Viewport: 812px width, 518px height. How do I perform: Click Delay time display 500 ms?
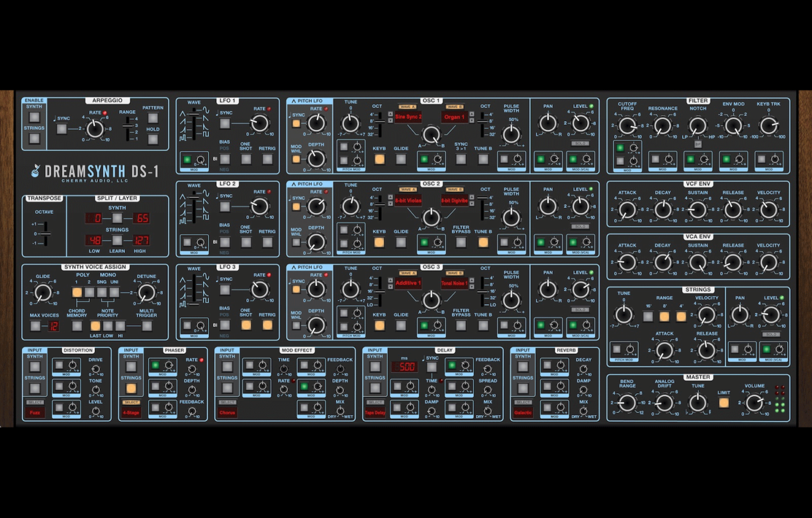click(405, 366)
